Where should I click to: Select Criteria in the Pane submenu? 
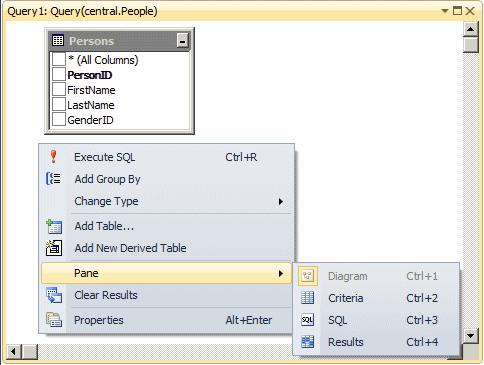coord(376,298)
